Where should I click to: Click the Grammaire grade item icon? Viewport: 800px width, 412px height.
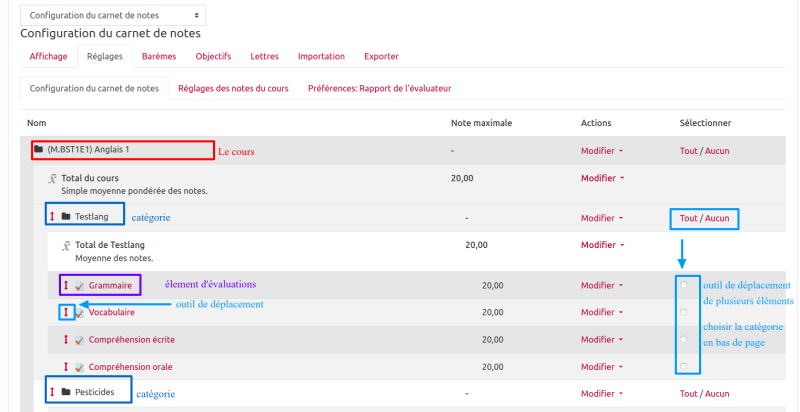pos(80,286)
